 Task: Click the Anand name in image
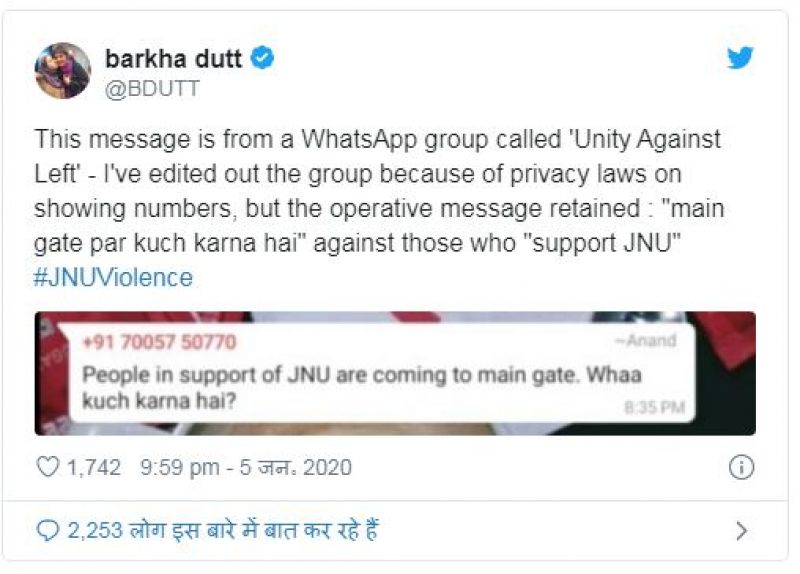(646, 340)
